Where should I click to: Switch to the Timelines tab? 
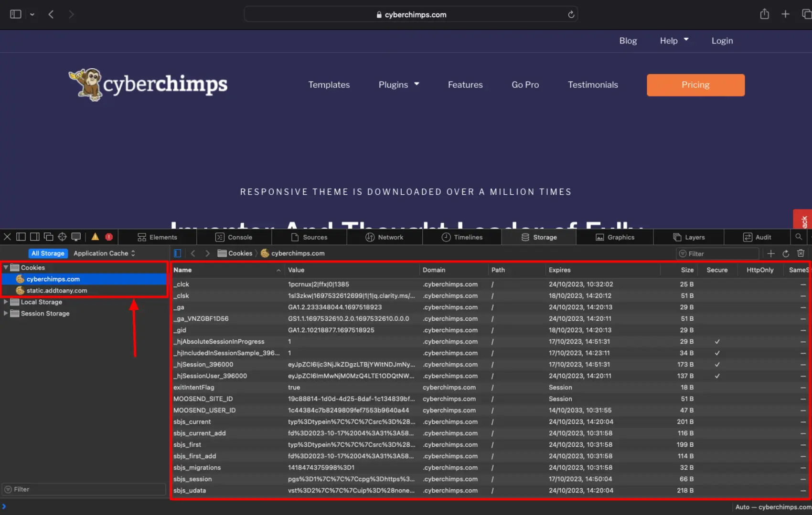click(x=462, y=237)
